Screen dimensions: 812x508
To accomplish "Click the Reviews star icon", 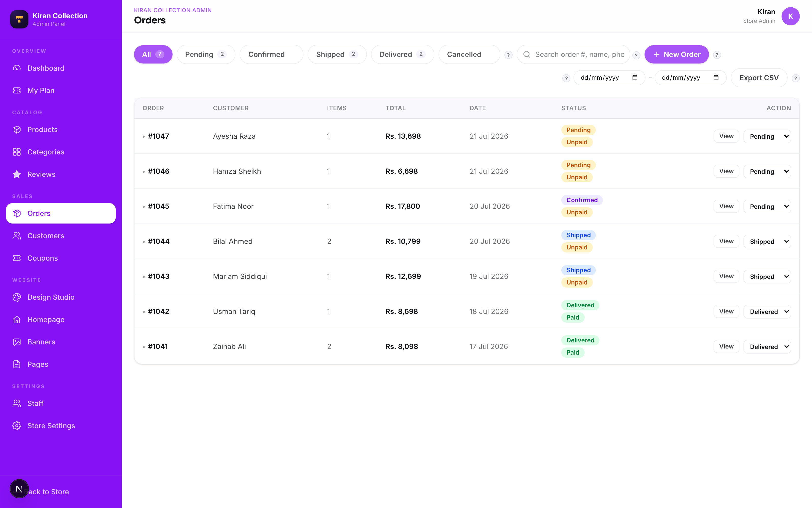I will 17,174.
